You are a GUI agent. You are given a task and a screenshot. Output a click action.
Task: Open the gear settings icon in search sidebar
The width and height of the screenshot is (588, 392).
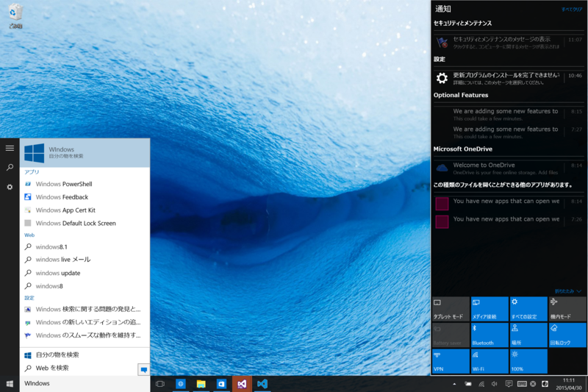[x=10, y=187]
